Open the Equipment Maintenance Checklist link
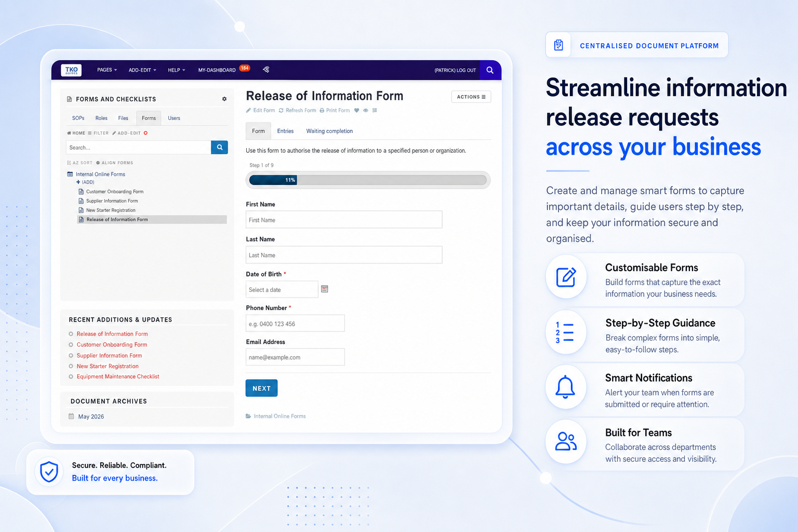The width and height of the screenshot is (798, 532). click(x=118, y=377)
